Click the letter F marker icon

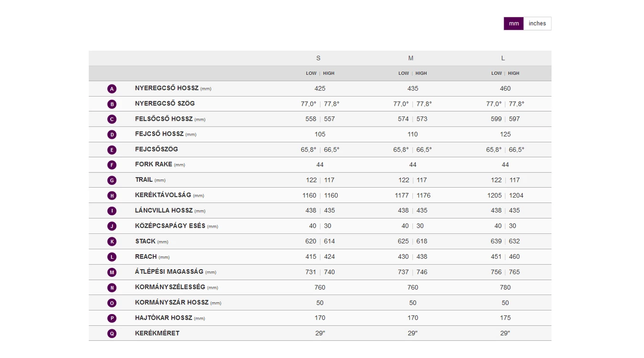click(112, 165)
